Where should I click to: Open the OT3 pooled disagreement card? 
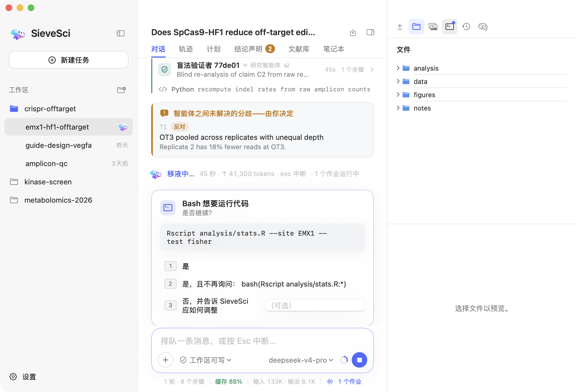[x=263, y=130]
